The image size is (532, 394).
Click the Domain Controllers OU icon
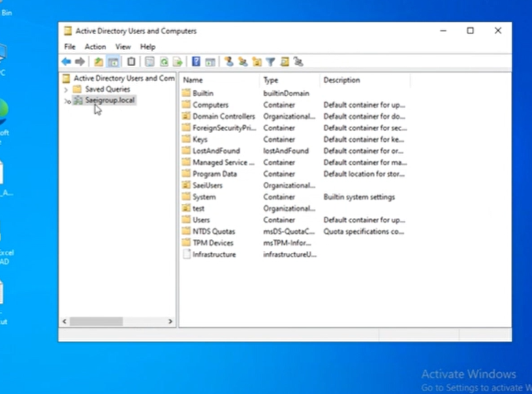click(x=186, y=116)
